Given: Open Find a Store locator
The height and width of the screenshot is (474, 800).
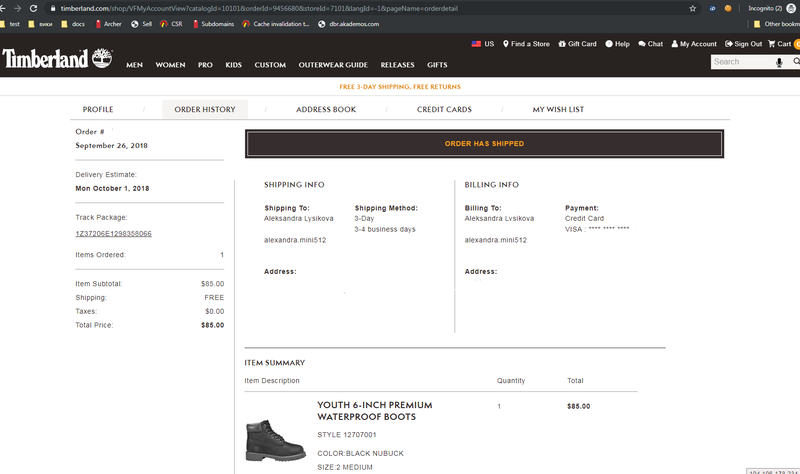Looking at the screenshot, I should [527, 44].
